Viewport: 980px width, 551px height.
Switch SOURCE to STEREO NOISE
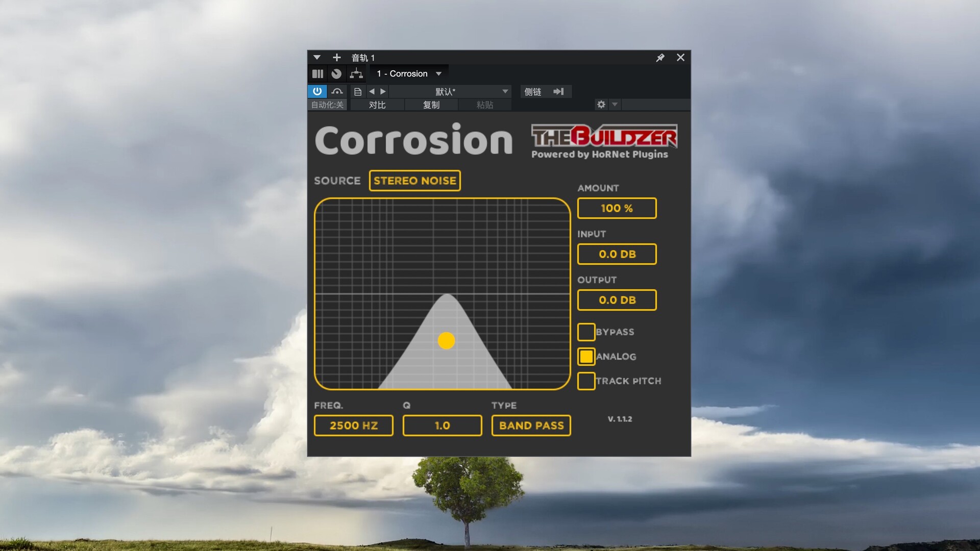click(414, 180)
